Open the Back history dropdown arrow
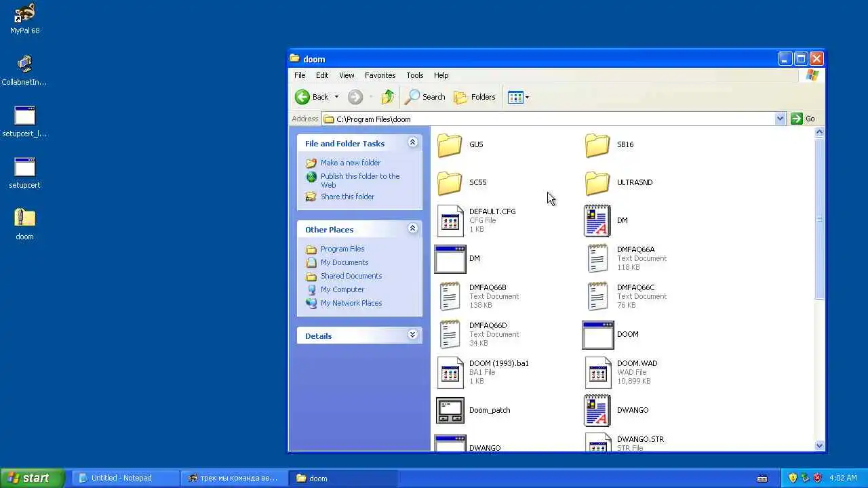The image size is (868, 488). pos(336,97)
